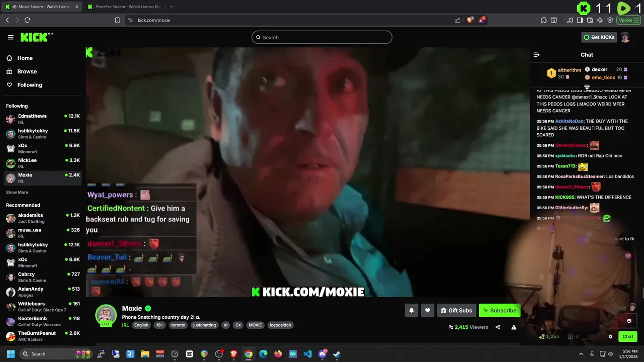The width and height of the screenshot is (644, 362).
Task: Open Brave Wallet icon
Action: coord(590,20)
